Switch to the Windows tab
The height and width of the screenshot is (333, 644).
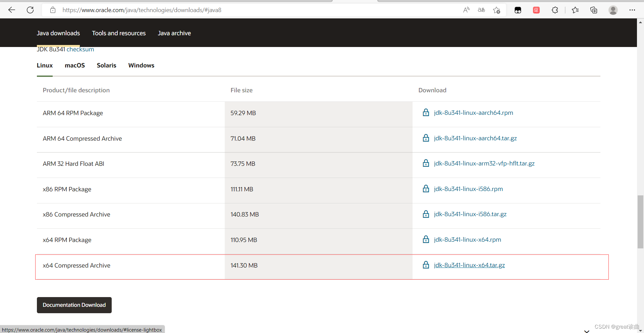[x=141, y=65]
